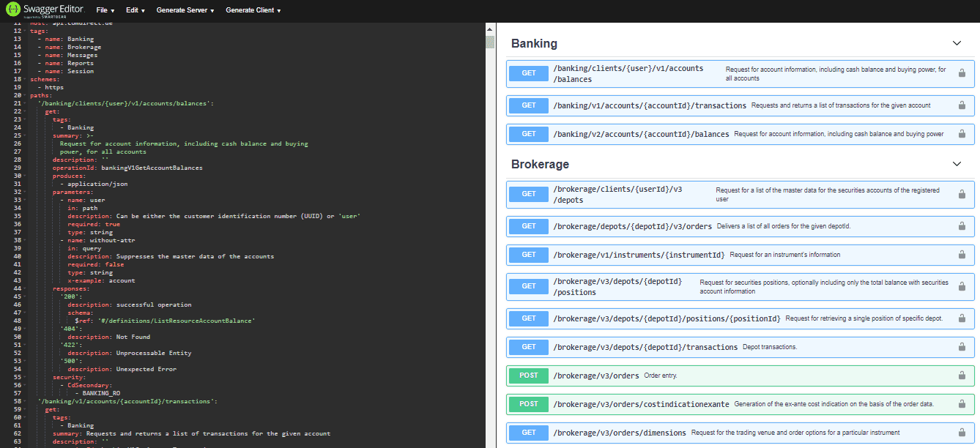Click the "x-example: account" line in the editor

(x=101, y=280)
